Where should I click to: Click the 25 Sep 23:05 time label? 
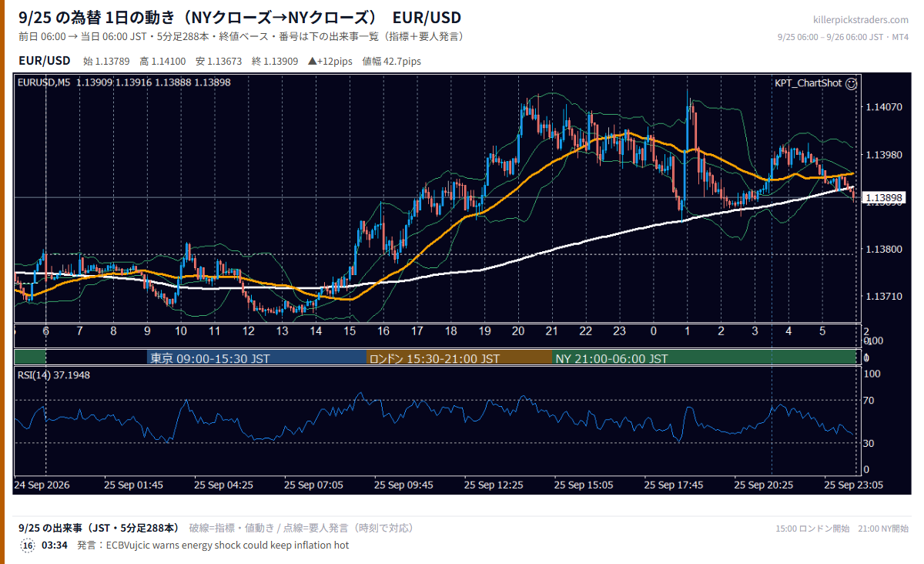tap(853, 485)
